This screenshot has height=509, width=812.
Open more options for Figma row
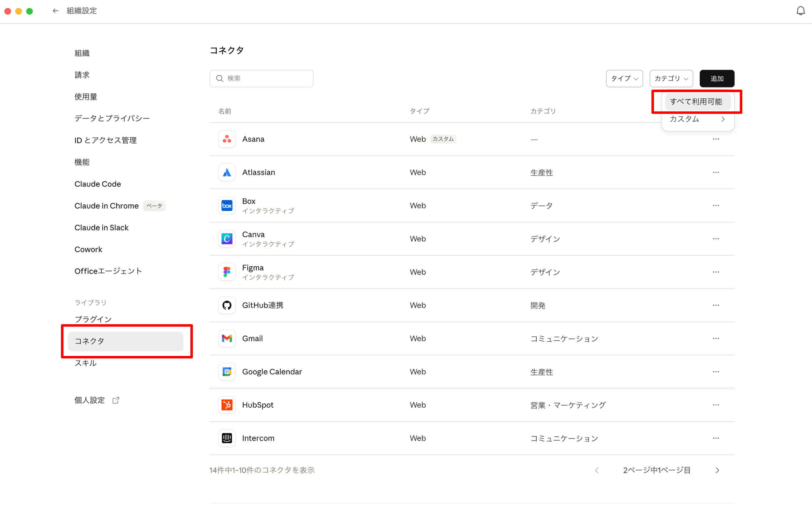pyautogui.click(x=716, y=272)
